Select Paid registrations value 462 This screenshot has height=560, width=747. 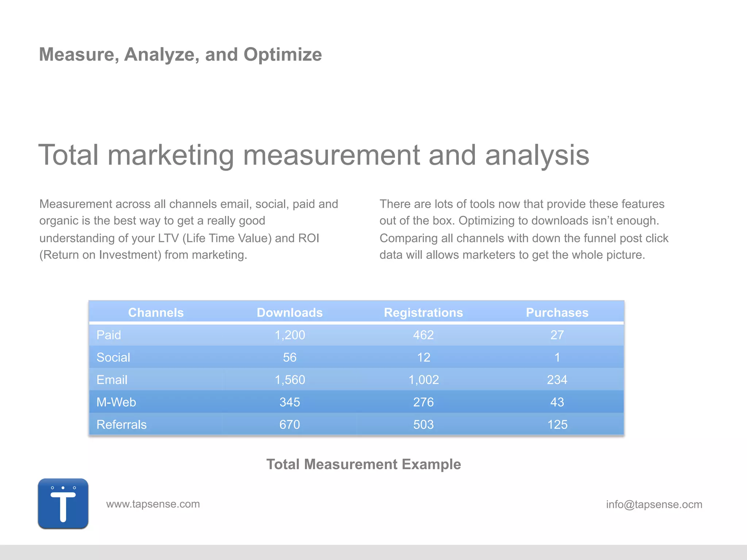coord(423,335)
